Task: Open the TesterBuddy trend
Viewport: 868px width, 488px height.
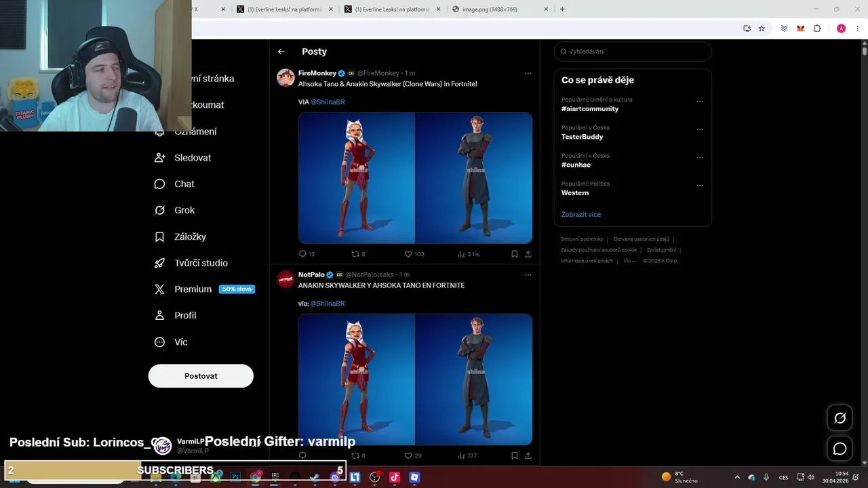Action: click(582, 137)
